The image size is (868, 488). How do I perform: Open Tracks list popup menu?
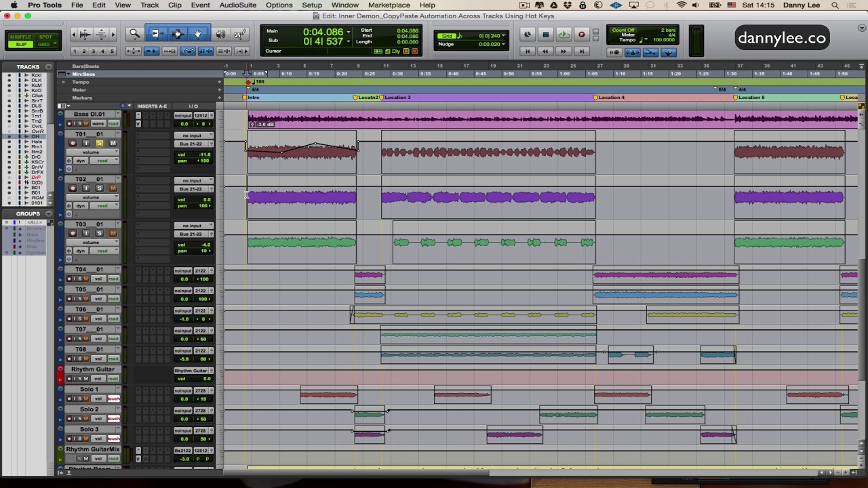coord(49,67)
